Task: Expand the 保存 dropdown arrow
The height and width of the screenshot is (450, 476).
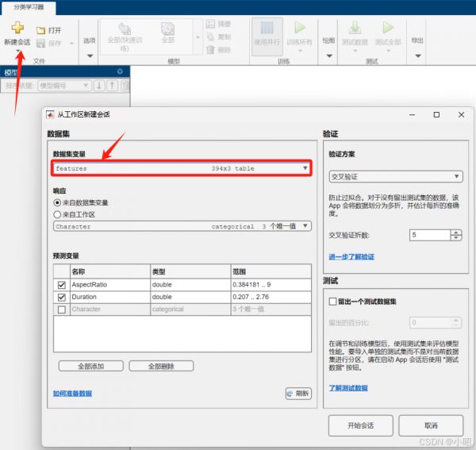Action: tap(71, 44)
